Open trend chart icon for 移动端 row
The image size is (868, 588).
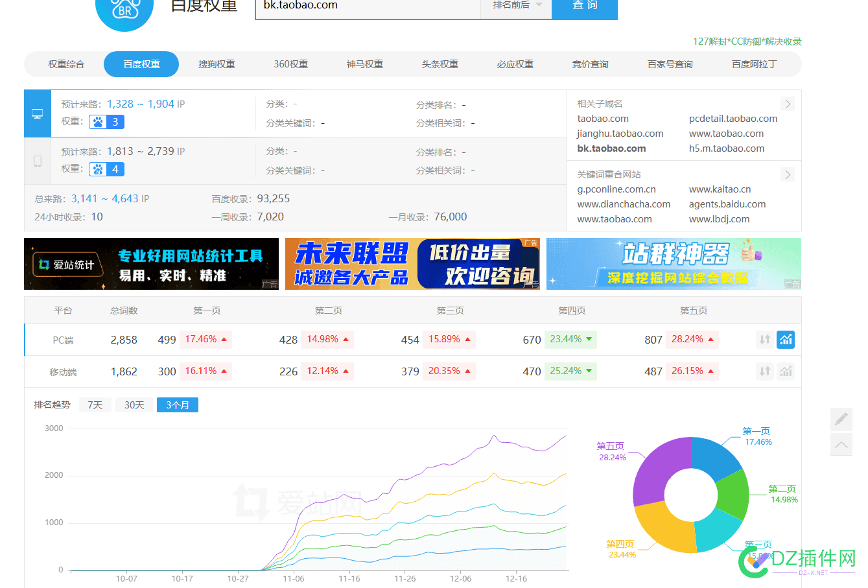[786, 371]
